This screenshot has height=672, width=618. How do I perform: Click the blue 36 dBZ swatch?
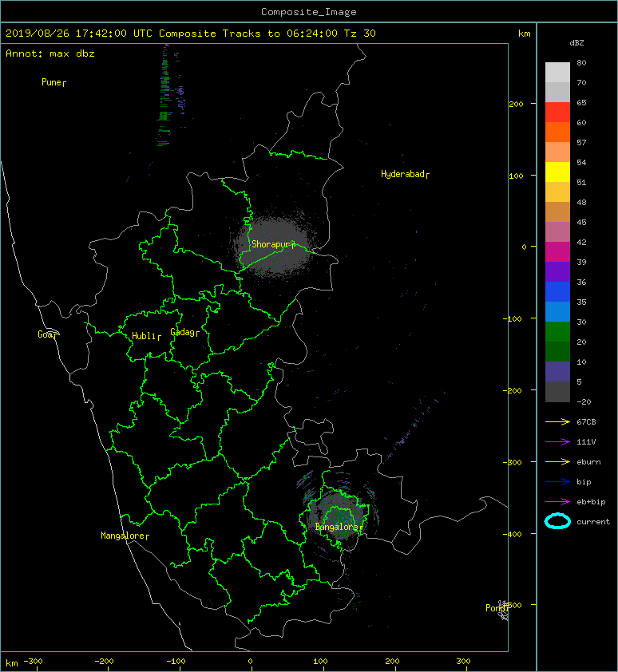pyautogui.click(x=557, y=291)
